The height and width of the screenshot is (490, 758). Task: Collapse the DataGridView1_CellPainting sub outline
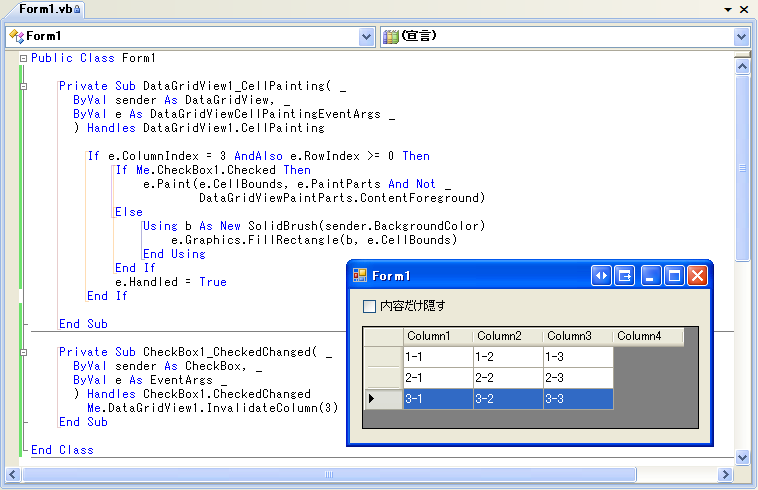(23, 86)
